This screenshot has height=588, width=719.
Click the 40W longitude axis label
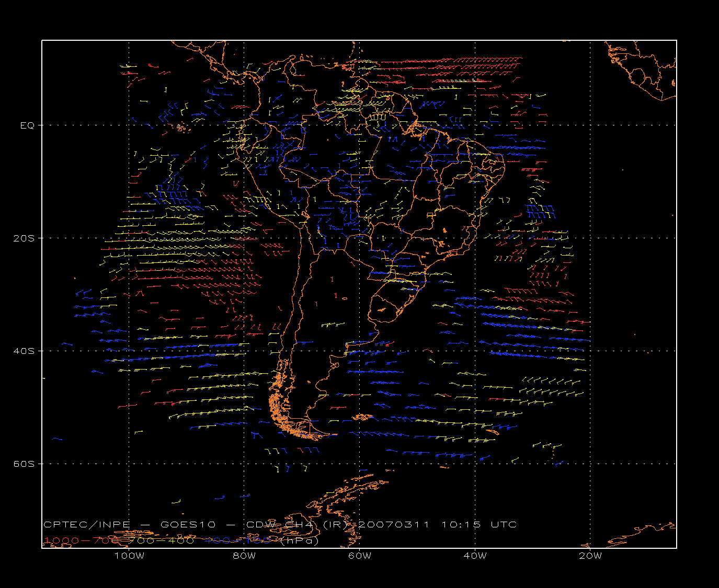click(x=475, y=556)
